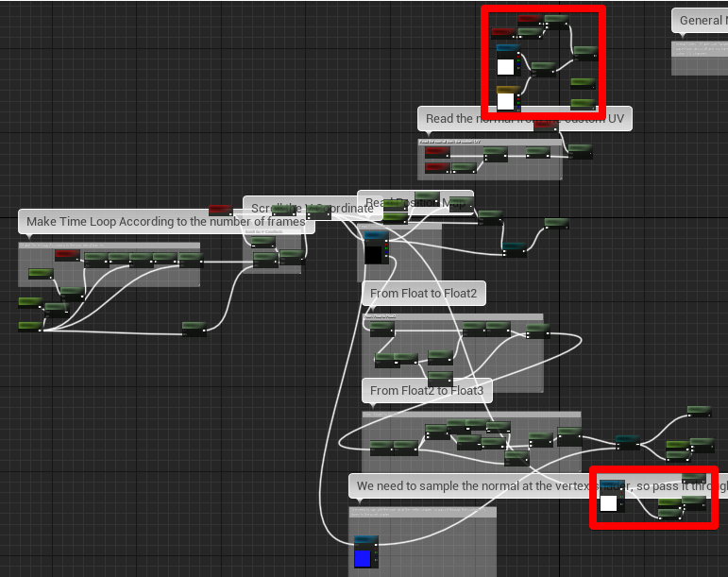
Task: Click the Make Time Loop comment box title bar
Action: 110,245
